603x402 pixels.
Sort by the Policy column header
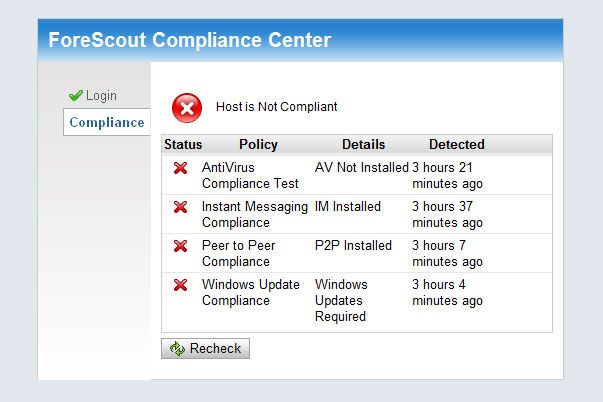pos(258,145)
